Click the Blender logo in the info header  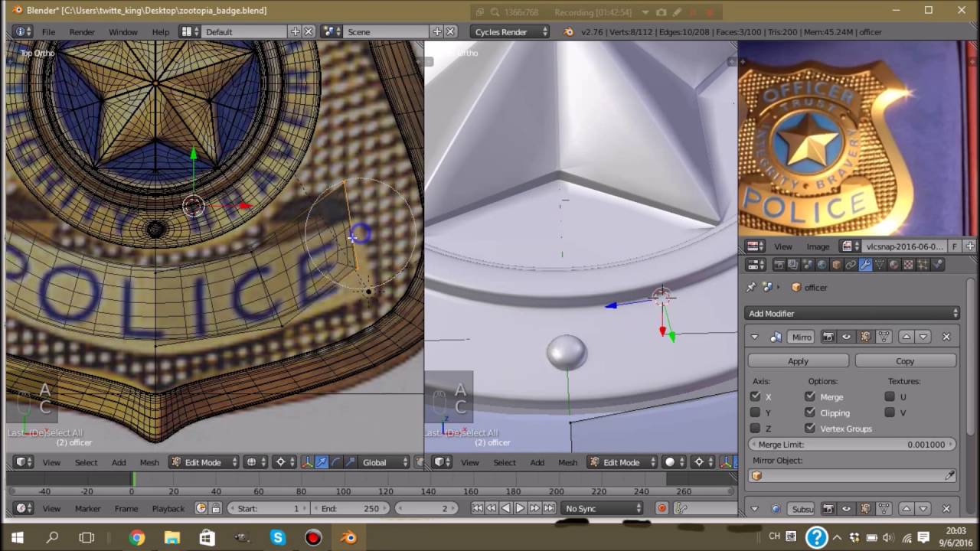[x=568, y=31]
